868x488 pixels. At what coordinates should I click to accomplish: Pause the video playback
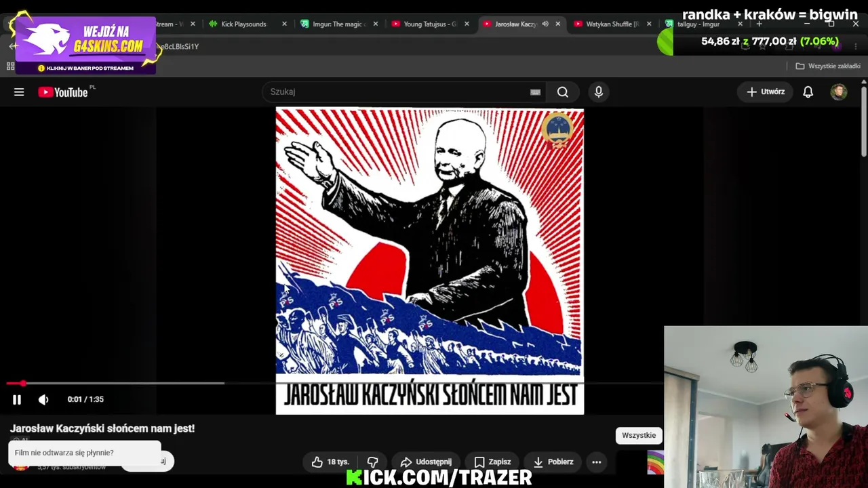tap(17, 400)
